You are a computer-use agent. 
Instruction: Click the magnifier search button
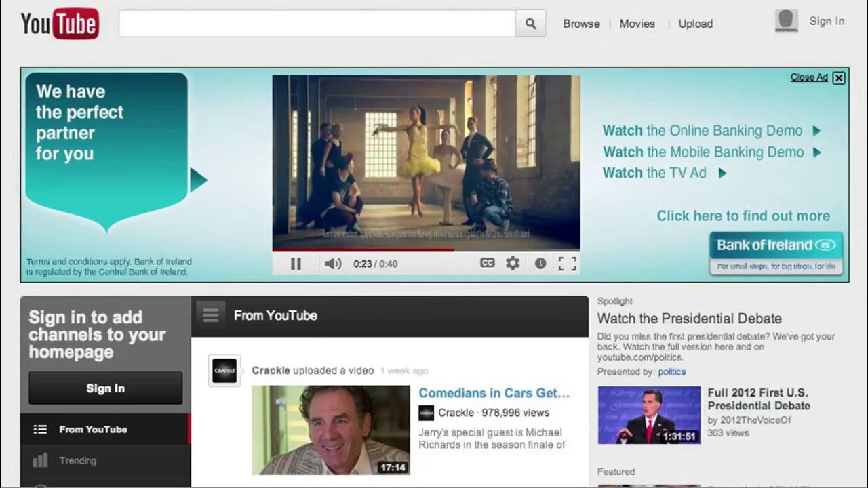click(530, 24)
